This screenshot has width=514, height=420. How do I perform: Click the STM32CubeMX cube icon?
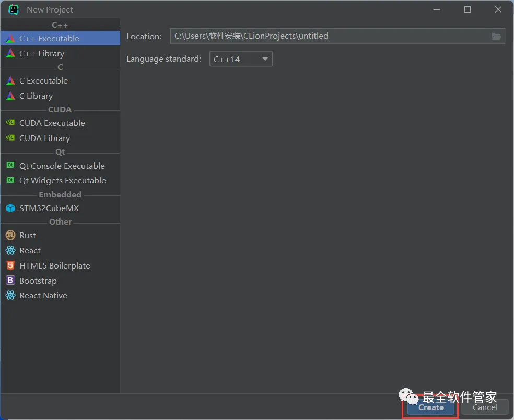pos(10,208)
